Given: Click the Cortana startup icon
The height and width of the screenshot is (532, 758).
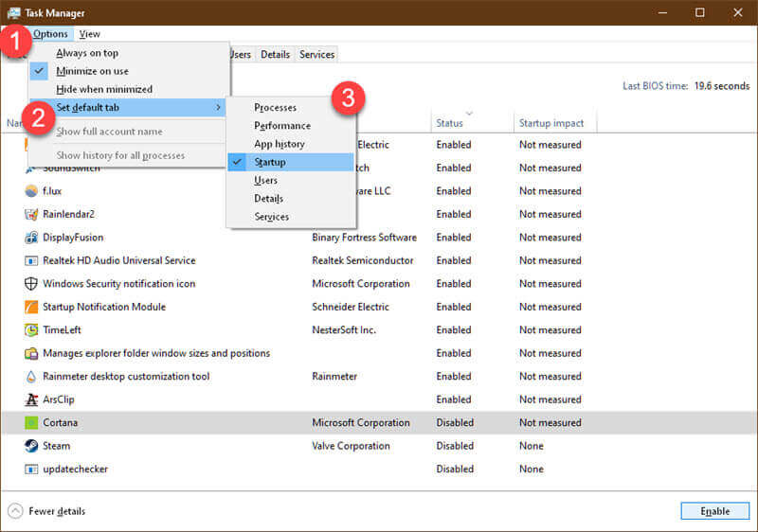Looking at the screenshot, I should click(31, 423).
